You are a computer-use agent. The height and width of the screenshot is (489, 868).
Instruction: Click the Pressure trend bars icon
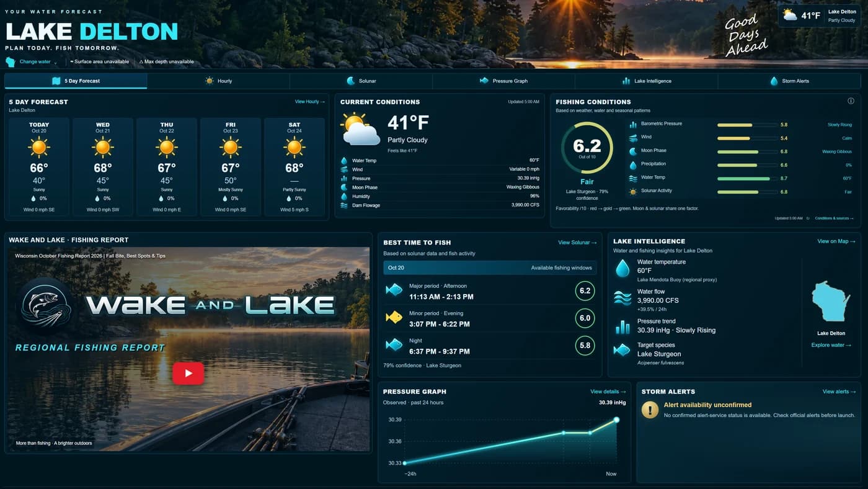tap(622, 327)
